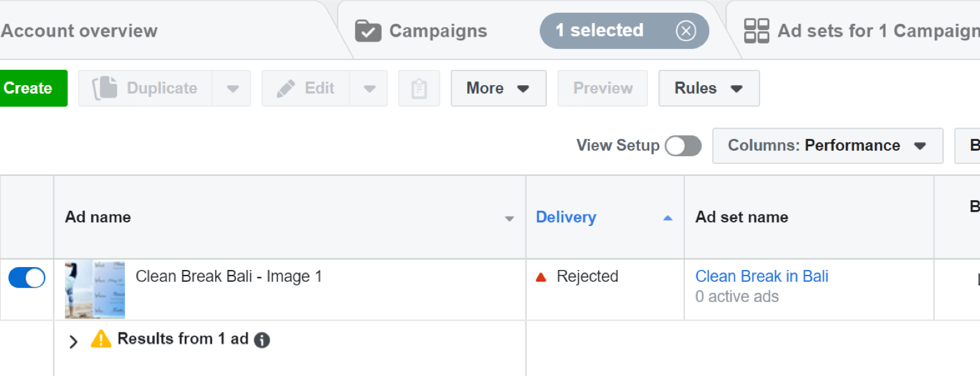The width and height of the screenshot is (980, 376).
Task: Open the Edit options dropdown arrow
Action: pos(369,89)
